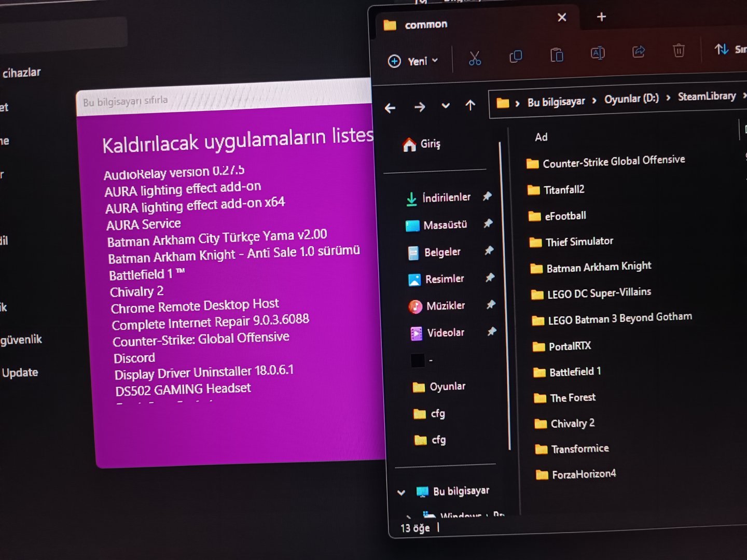Open Oyunlar folder in navigation pane
The height and width of the screenshot is (560, 747).
[439, 387]
